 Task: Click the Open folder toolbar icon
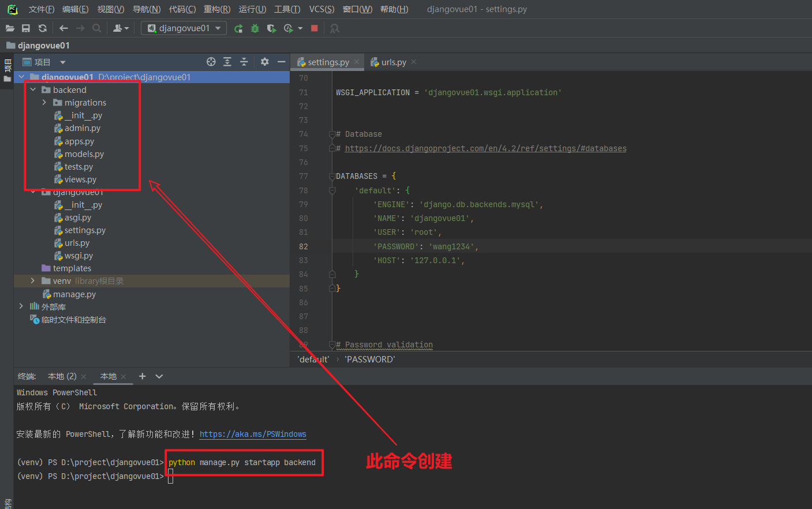(10, 28)
